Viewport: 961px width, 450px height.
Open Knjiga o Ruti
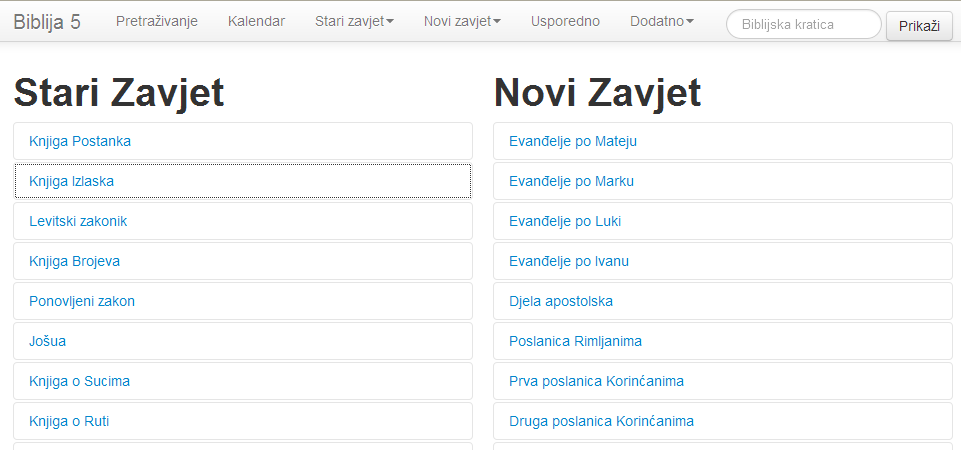pyautogui.click(x=69, y=421)
